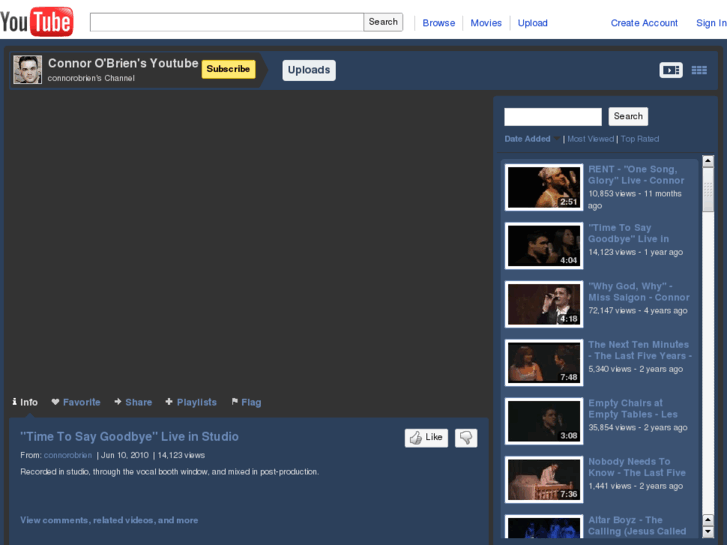Subscribe to Connor O'Brien's channel
The image size is (727, 545).
tap(228, 69)
